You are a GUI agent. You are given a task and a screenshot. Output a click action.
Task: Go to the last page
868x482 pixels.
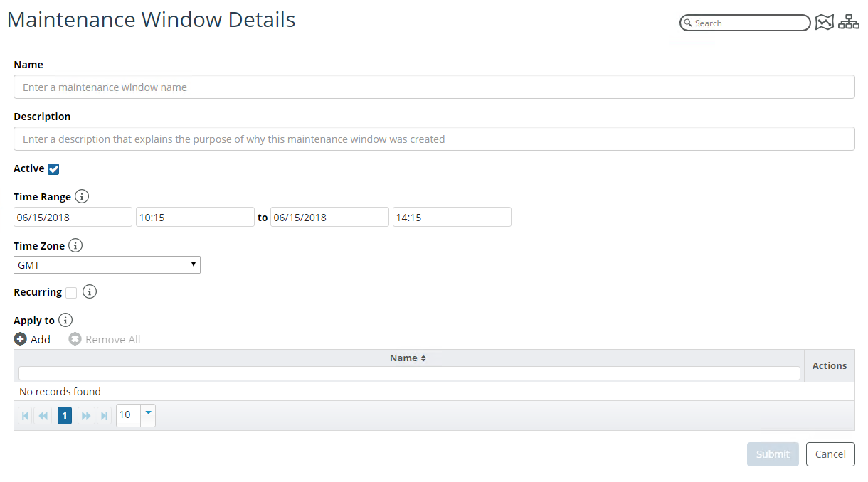pyautogui.click(x=105, y=415)
